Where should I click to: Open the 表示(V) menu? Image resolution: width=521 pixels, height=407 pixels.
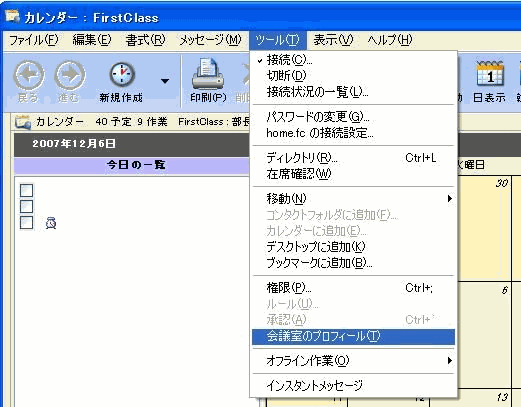[x=333, y=40]
